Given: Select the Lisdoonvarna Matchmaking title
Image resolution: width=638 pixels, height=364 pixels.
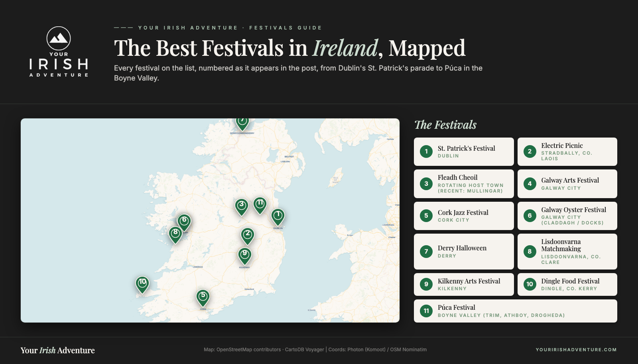Looking at the screenshot, I should tap(561, 245).
